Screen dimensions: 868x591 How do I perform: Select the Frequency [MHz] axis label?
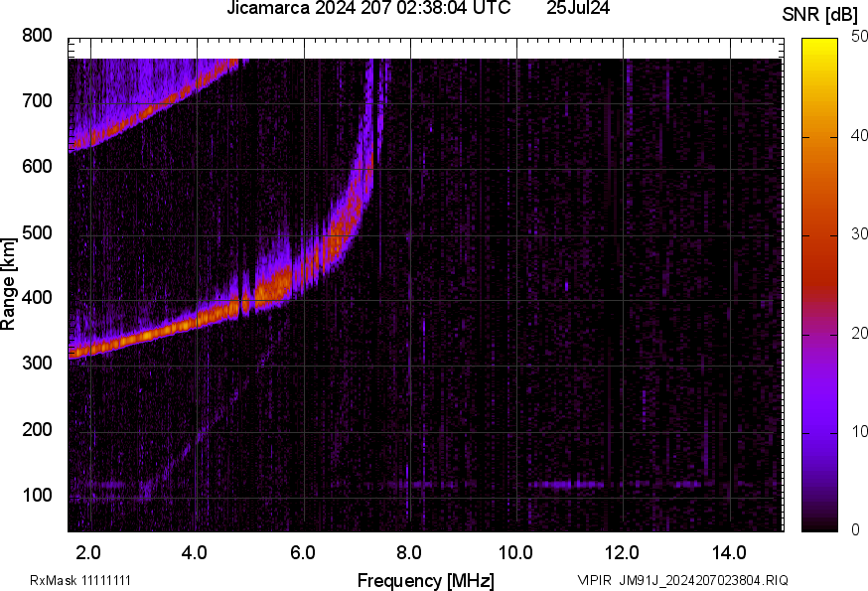point(425,580)
